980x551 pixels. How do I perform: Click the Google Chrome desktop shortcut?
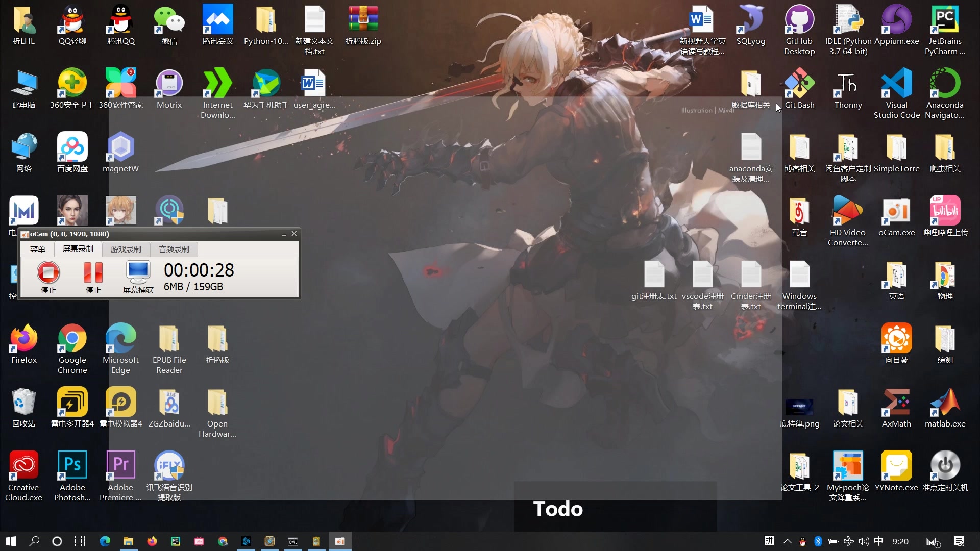pyautogui.click(x=72, y=339)
